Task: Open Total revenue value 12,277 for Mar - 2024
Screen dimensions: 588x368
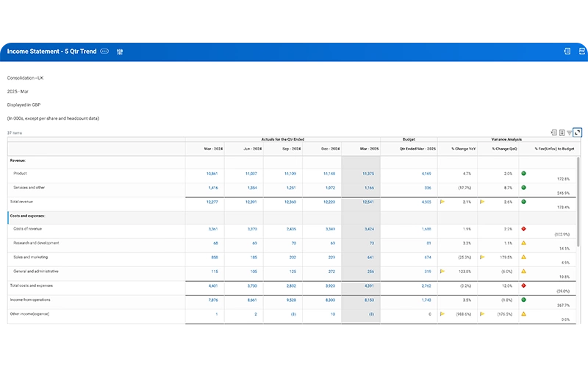Action: click(212, 202)
